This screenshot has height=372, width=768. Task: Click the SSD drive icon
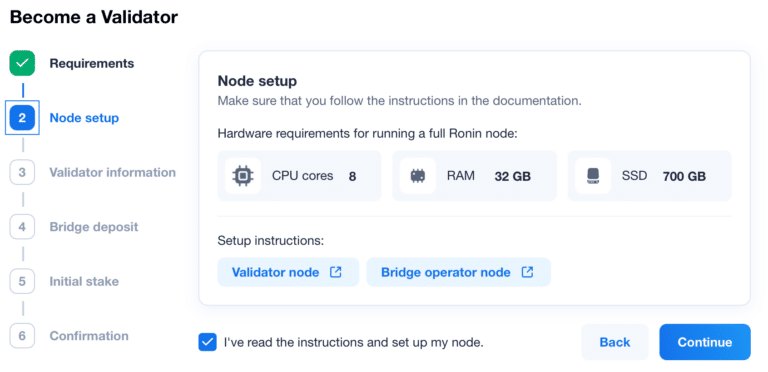tap(593, 176)
